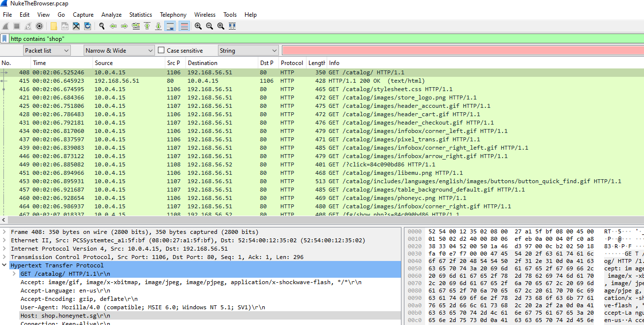This screenshot has height=325, width=644.
Task: Open the Statistics menu
Action: pos(140,15)
